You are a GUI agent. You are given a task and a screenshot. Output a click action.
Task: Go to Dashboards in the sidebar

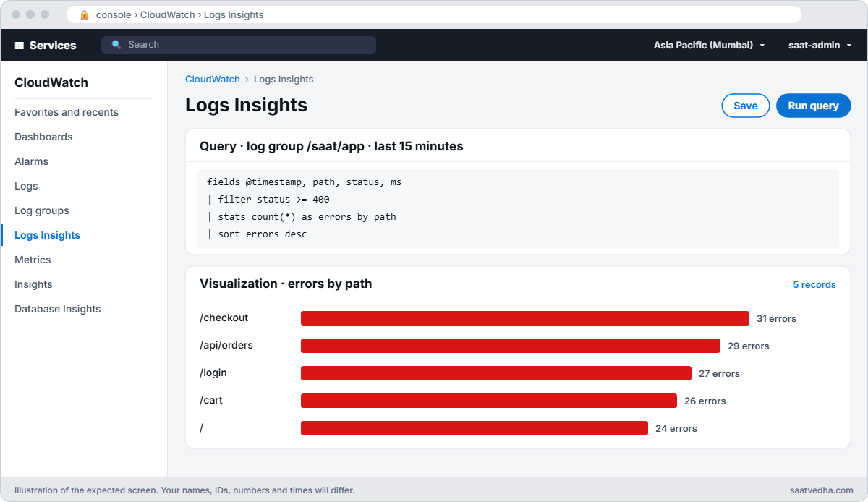(43, 137)
